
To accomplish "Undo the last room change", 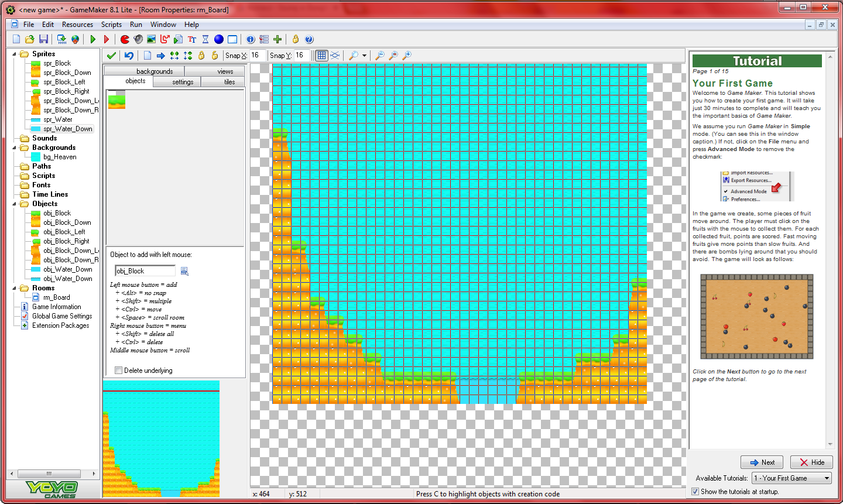I will (129, 56).
